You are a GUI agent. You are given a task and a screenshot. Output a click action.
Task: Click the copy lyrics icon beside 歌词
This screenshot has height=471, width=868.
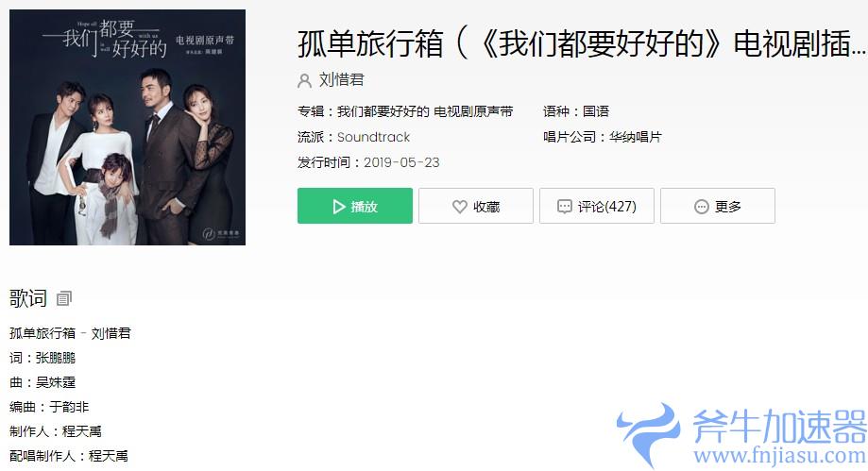click(x=64, y=298)
